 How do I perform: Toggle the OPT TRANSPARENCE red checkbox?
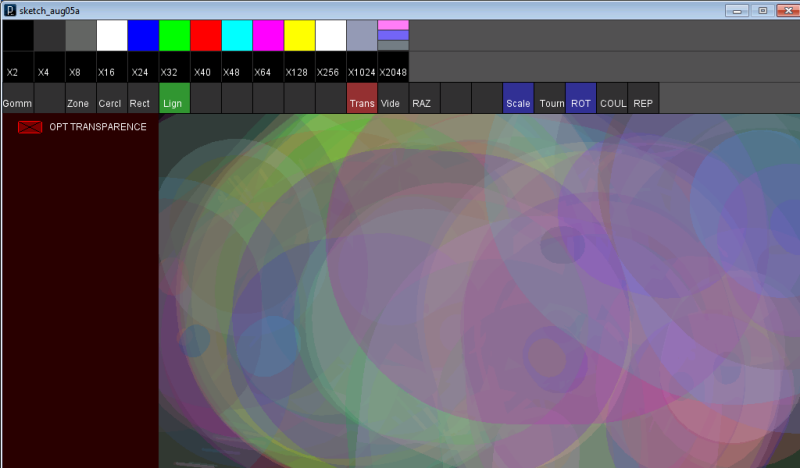pyautogui.click(x=30, y=127)
